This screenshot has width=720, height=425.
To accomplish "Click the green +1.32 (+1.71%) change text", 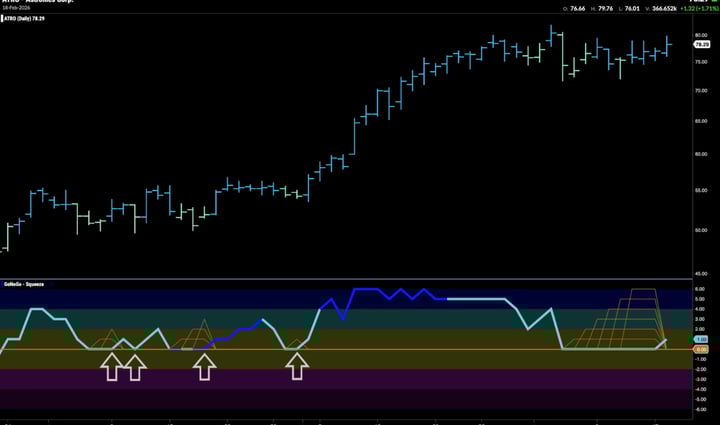I will 699,9.
